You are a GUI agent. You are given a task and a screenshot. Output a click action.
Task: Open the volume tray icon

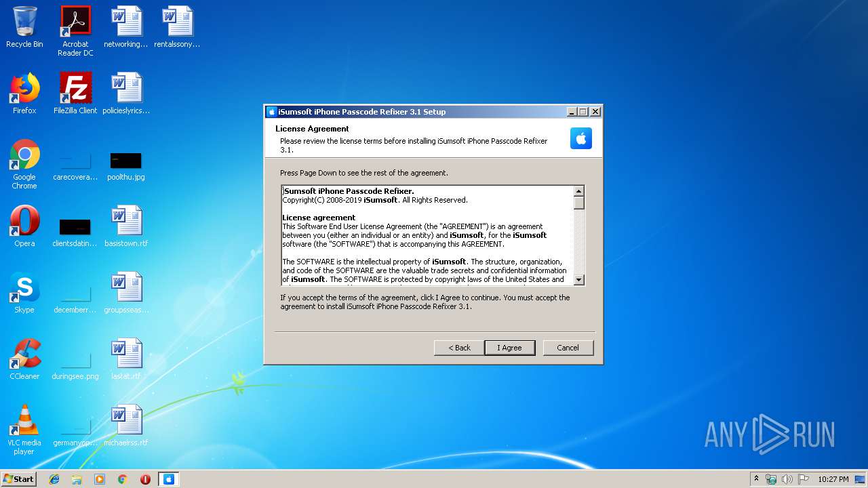pos(787,479)
